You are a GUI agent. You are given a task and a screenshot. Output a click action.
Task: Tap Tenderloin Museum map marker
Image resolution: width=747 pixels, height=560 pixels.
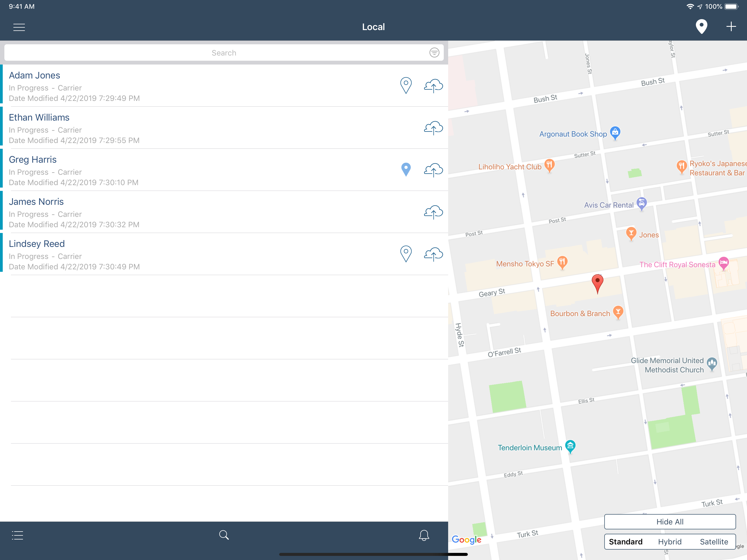pos(570,447)
